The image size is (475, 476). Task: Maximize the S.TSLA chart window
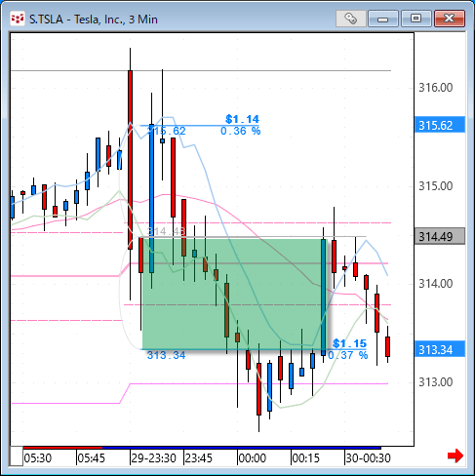point(416,19)
